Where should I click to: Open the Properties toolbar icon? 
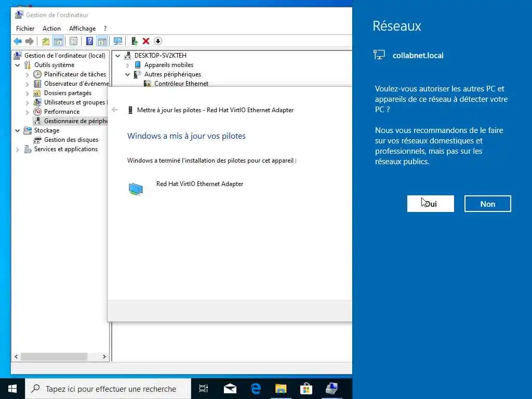(73, 42)
